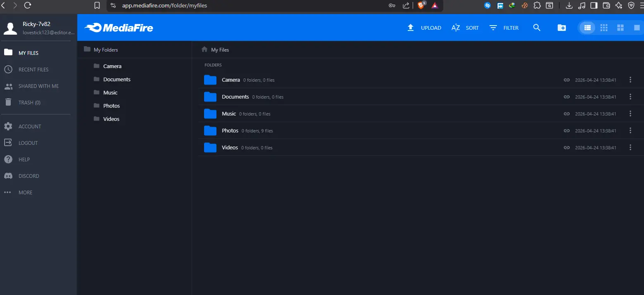Viewport: 644px width, 295px height.
Task: Copy share link for Music folder
Action: 567,113
